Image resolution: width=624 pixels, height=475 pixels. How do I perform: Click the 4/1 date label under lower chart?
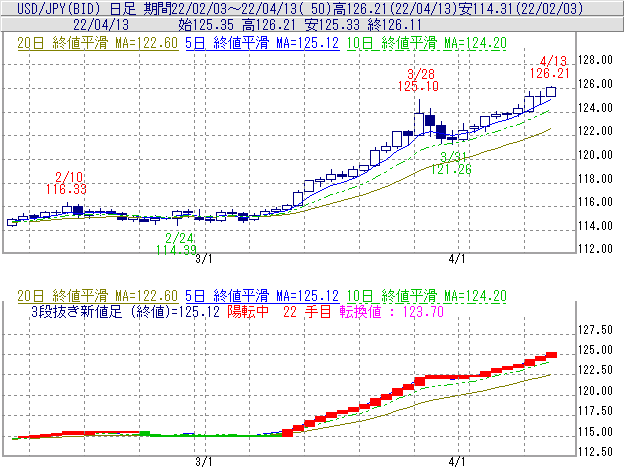pyautogui.click(x=457, y=462)
